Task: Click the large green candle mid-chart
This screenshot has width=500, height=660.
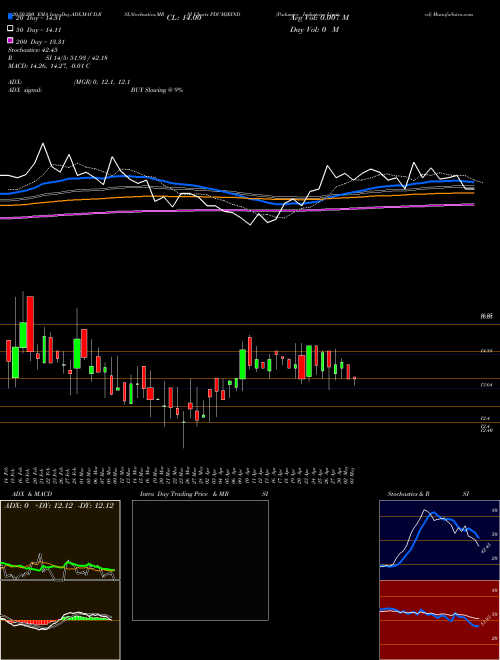Action: click(x=242, y=364)
